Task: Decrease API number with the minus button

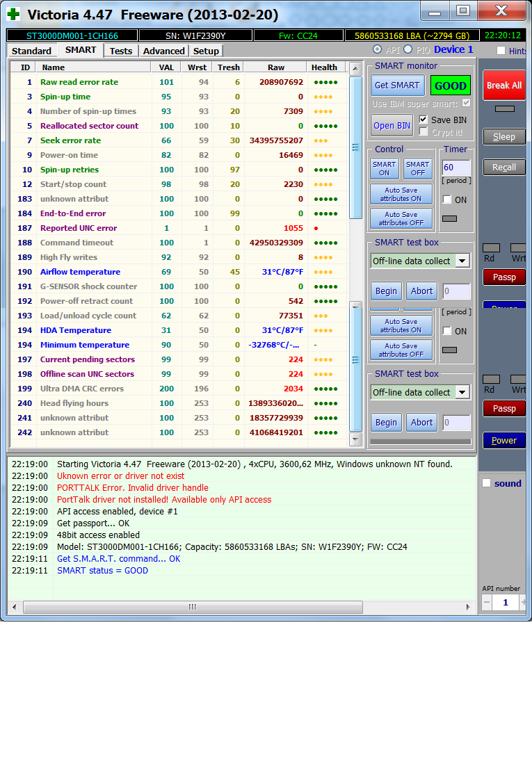Action: tap(487, 603)
